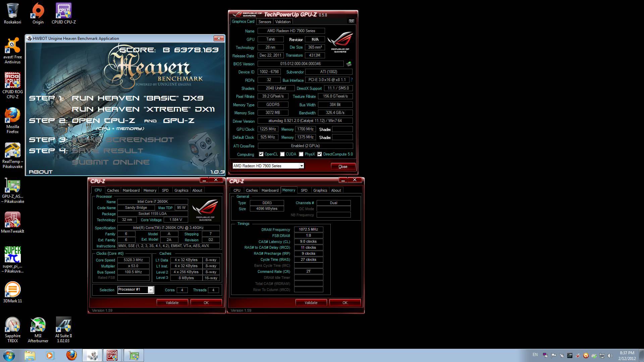
Task: Click Validate in right CPU-Z memory window
Action: 311,303
